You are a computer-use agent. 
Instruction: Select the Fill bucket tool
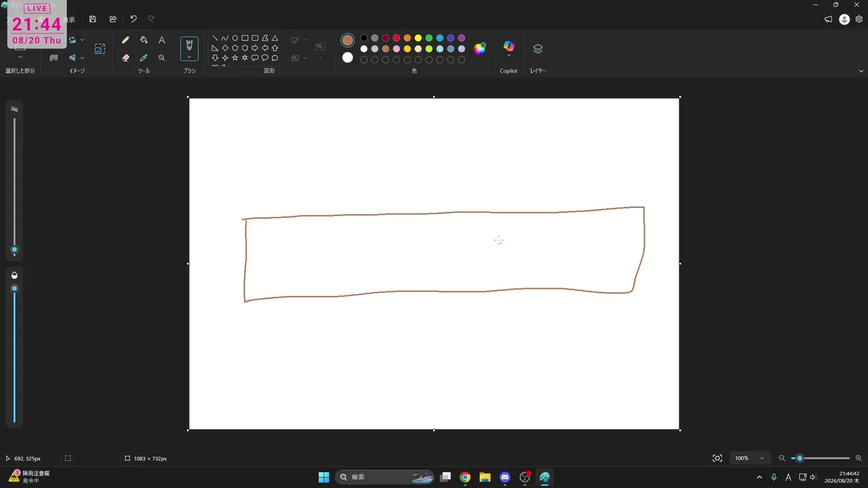click(x=144, y=40)
